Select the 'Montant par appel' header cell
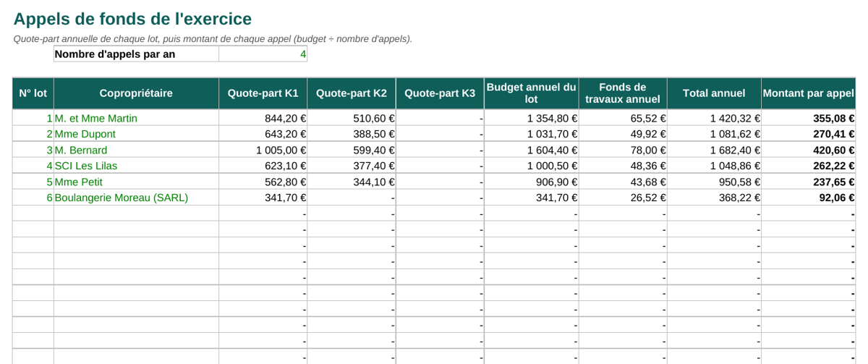868x364 pixels. coord(809,93)
